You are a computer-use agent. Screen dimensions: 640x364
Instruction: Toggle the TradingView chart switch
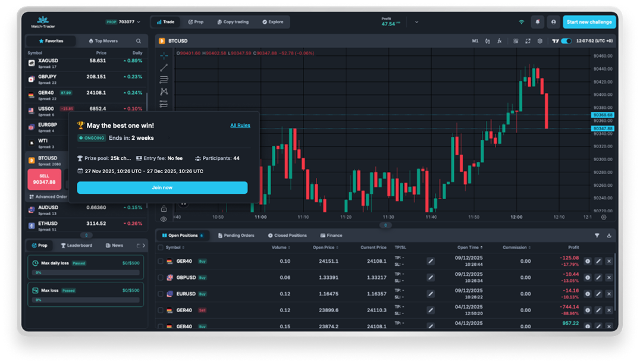[x=566, y=41]
